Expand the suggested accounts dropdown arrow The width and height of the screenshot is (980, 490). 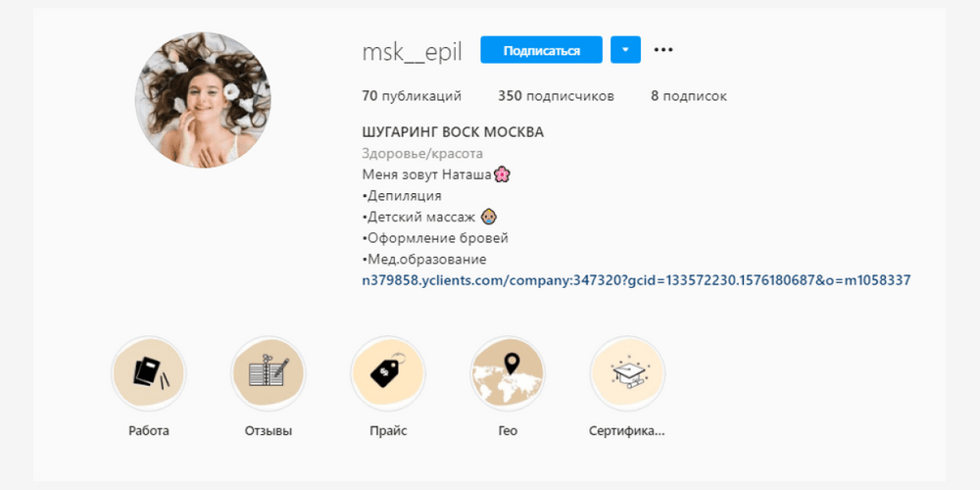pyautogui.click(x=625, y=50)
